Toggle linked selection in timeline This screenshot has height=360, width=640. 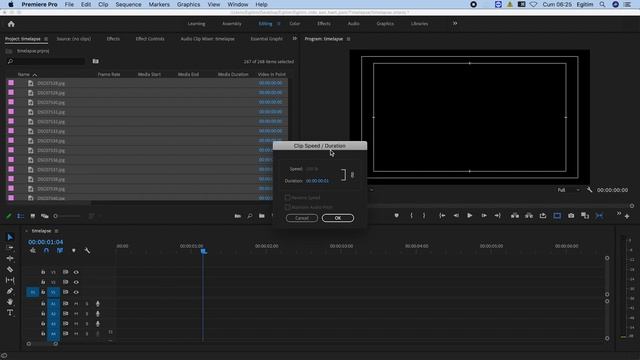(x=60, y=251)
